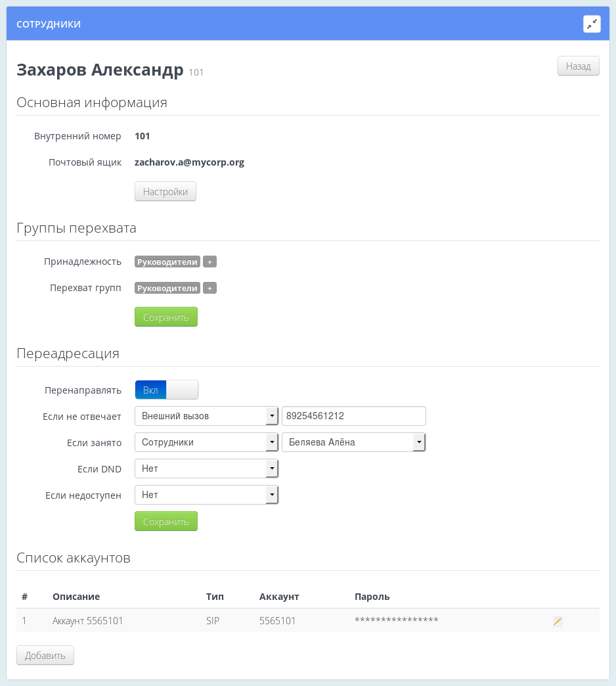Expand the Если недоступен dropdown
Screen dimensions: 616x686
tap(272, 495)
